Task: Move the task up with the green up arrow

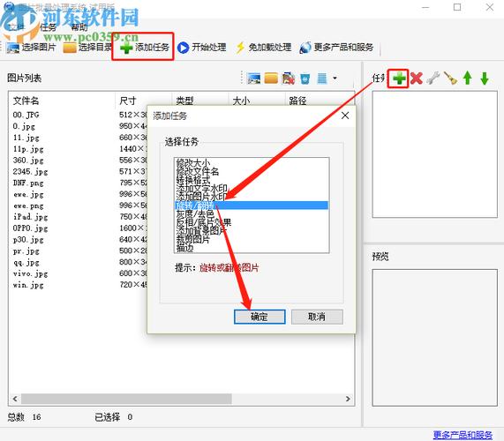Action: (467, 78)
